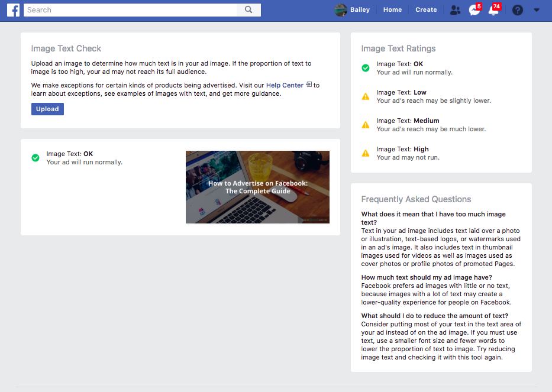Click the help question mark icon
This screenshot has width=552, height=392.
(x=517, y=10)
